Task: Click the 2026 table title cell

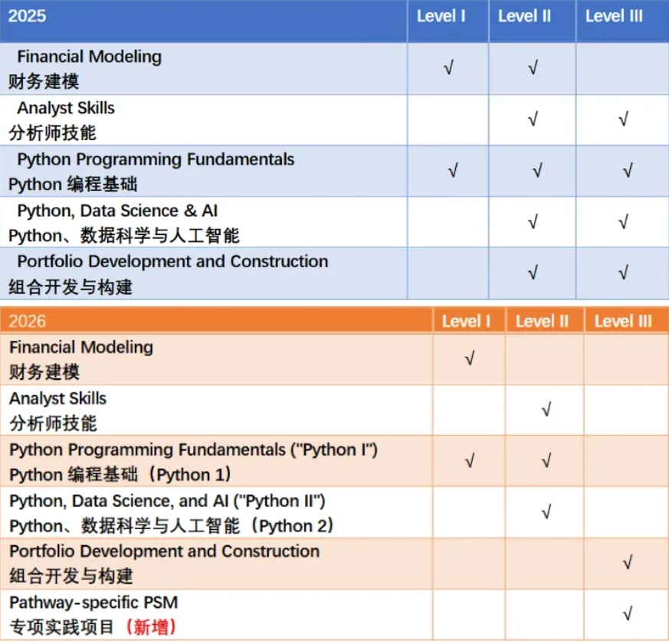Action: (x=28, y=321)
